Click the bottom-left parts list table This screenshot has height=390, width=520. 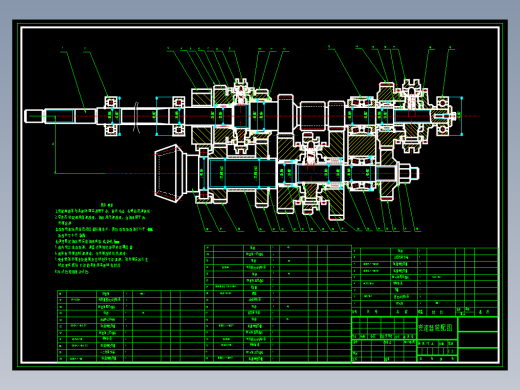pyautogui.click(x=131, y=326)
